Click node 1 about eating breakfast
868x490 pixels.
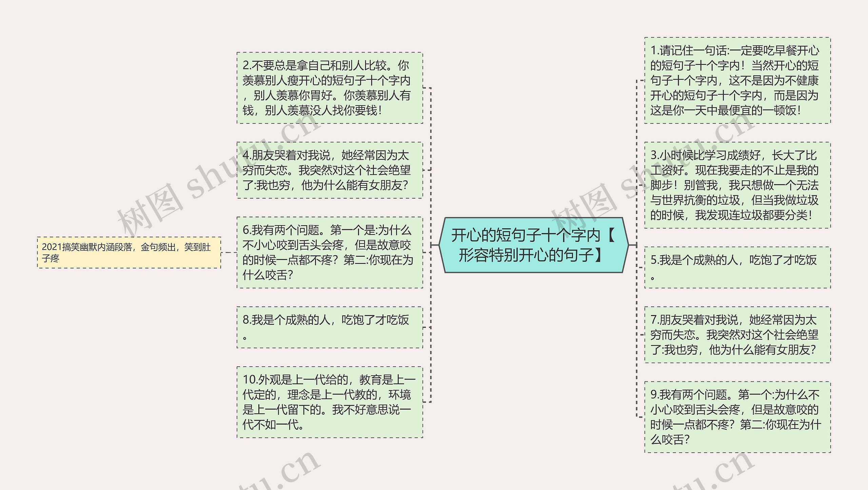pyautogui.click(x=737, y=80)
